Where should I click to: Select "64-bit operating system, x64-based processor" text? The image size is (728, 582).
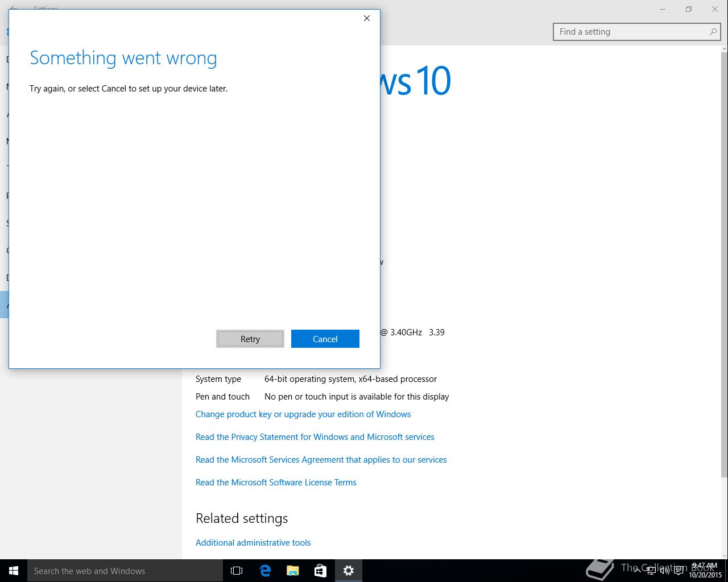tap(350, 379)
